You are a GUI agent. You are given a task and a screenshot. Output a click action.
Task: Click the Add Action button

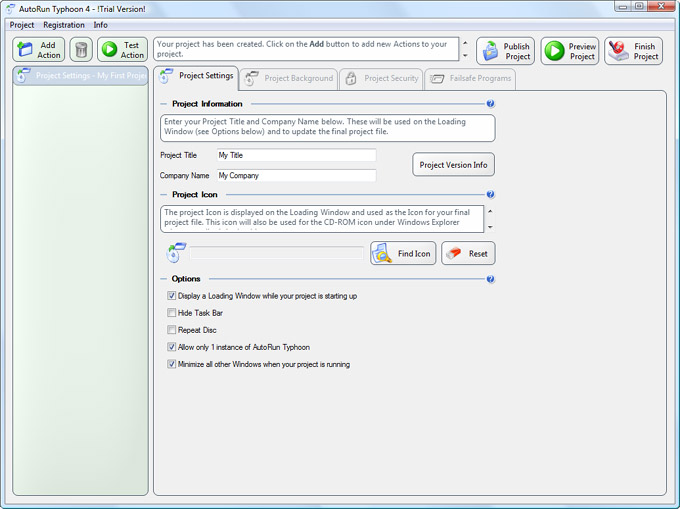(x=39, y=50)
